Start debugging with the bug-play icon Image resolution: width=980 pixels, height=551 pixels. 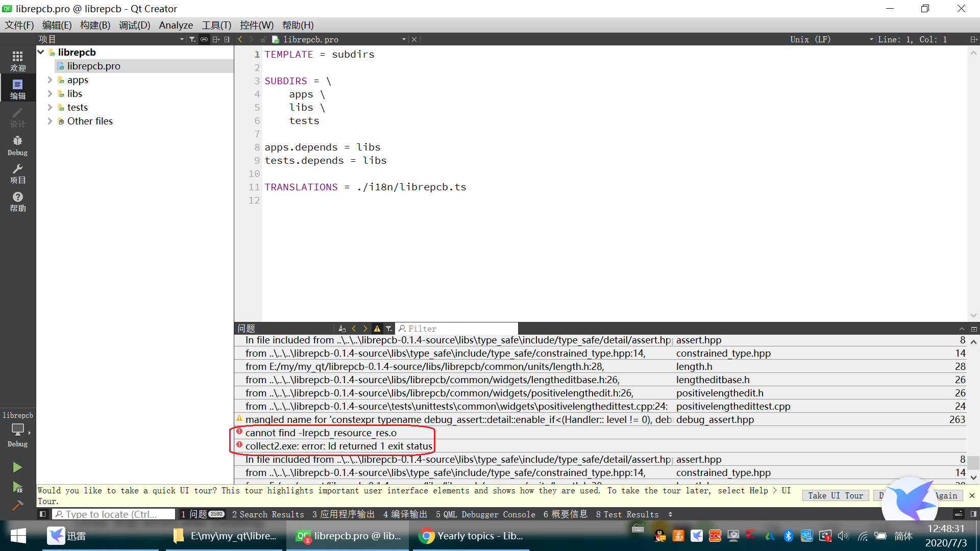[18, 487]
